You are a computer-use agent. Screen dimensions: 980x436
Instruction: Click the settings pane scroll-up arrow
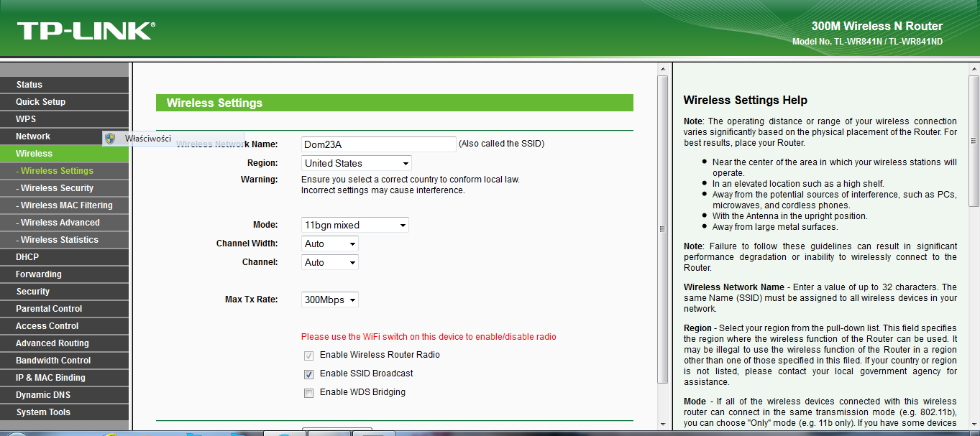(663, 69)
